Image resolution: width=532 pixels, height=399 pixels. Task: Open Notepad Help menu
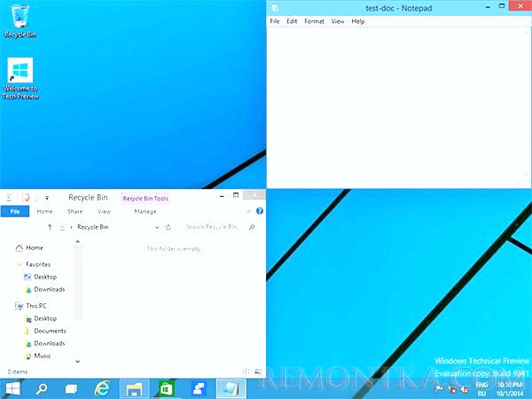(358, 21)
